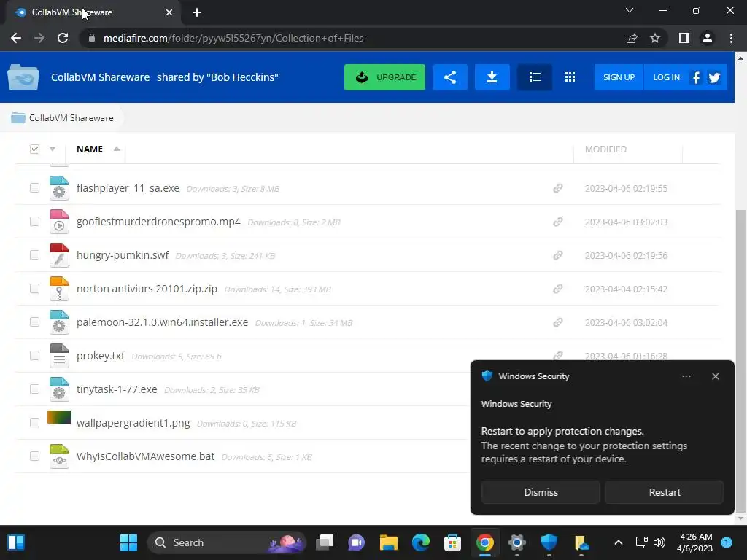Open the selection dropdown arrow beside select-all
The width and height of the screenshot is (747, 560).
pyautogui.click(x=53, y=149)
